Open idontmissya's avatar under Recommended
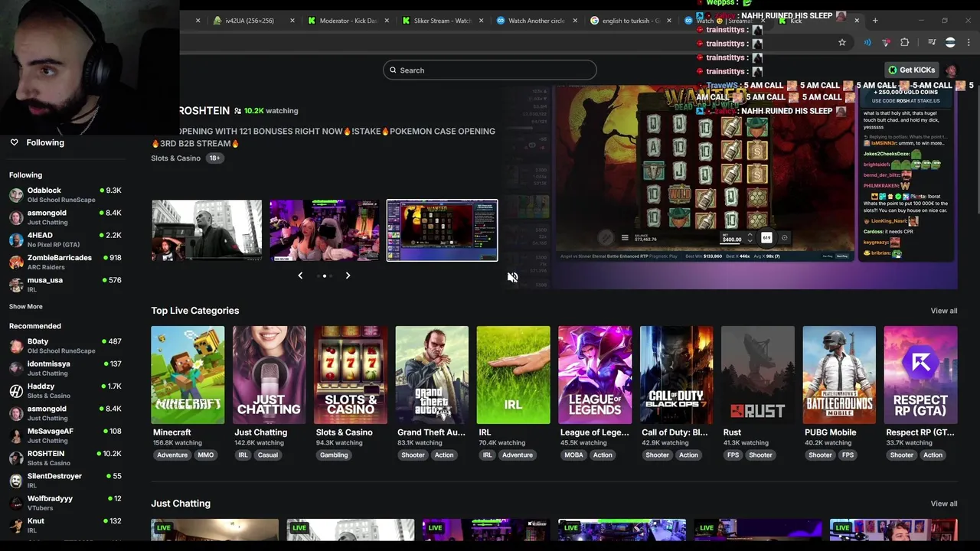 [16, 368]
